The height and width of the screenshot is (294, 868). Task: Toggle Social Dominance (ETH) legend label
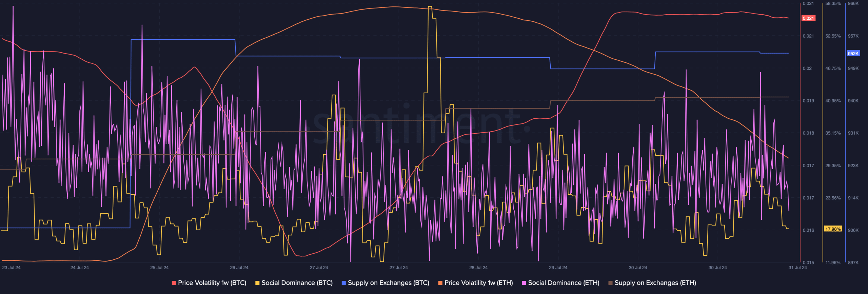click(x=564, y=283)
